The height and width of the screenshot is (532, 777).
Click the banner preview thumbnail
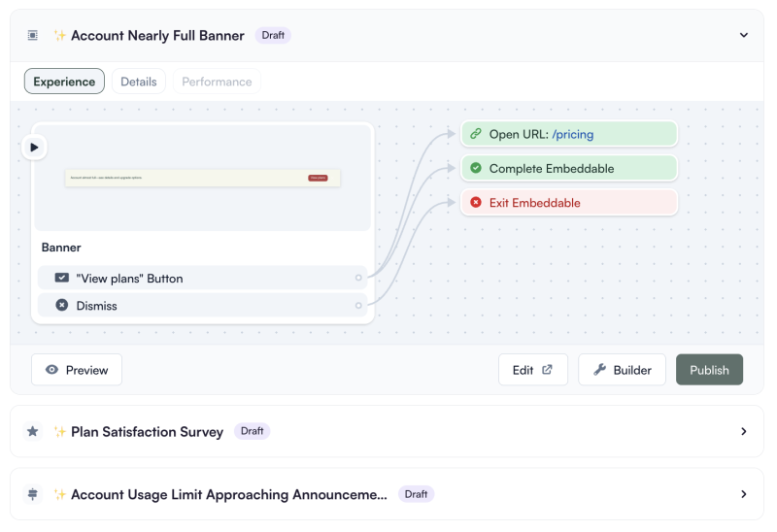click(x=203, y=178)
